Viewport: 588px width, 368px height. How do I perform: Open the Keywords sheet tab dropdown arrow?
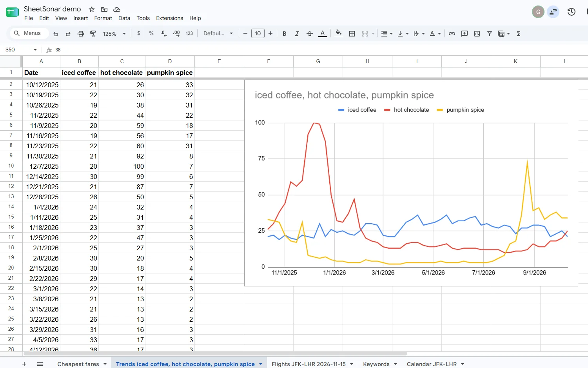[396, 364]
